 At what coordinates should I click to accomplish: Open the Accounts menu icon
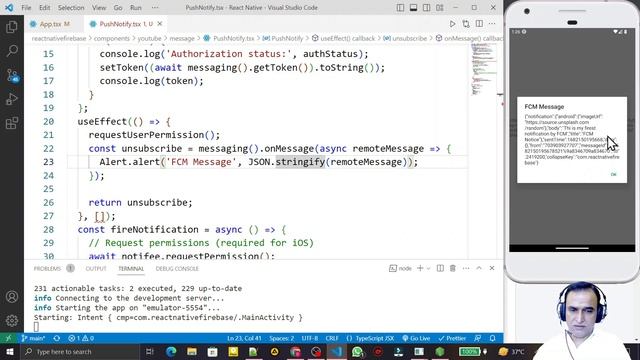coord(12,297)
